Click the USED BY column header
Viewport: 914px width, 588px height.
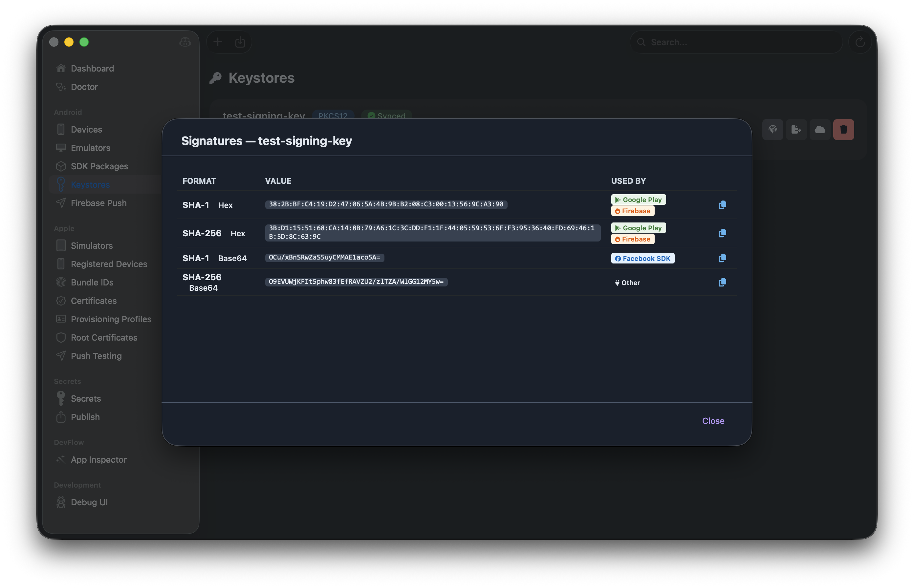(628, 181)
